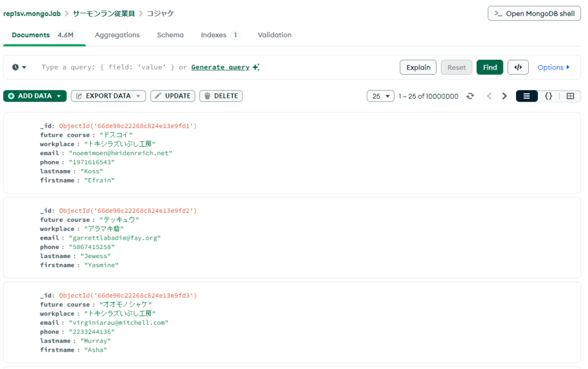Open the 25 per-page dropdown

tap(380, 96)
